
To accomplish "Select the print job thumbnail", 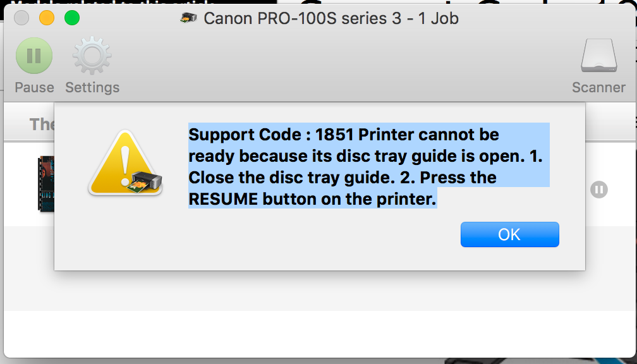I will coord(45,183).
